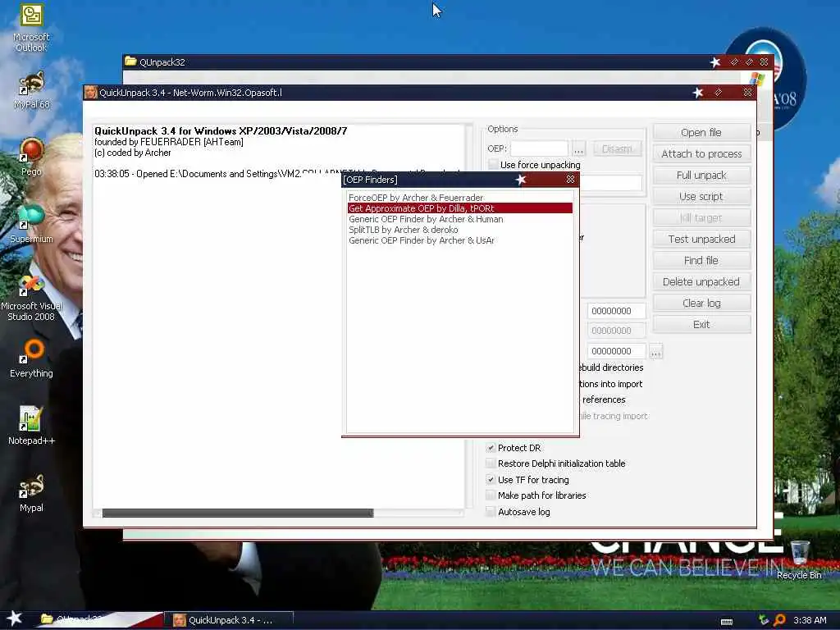Click Delete unpacked
Screen dimensions: 840x630
[x=701, y=282]
